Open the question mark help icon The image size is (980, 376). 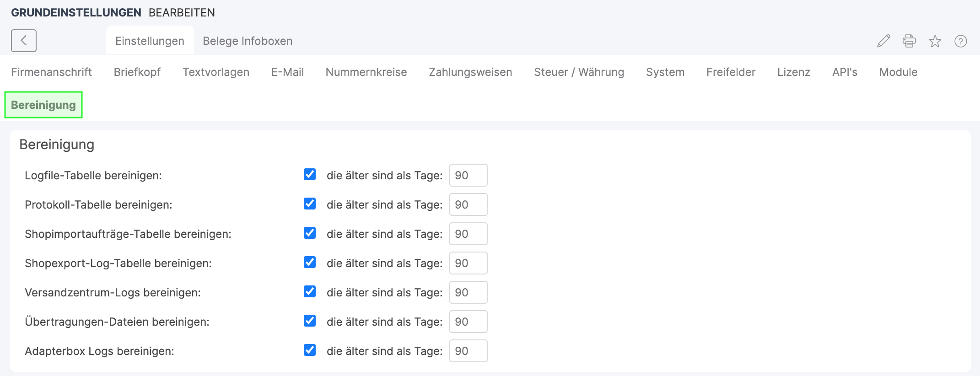click(x=960, y=41)
